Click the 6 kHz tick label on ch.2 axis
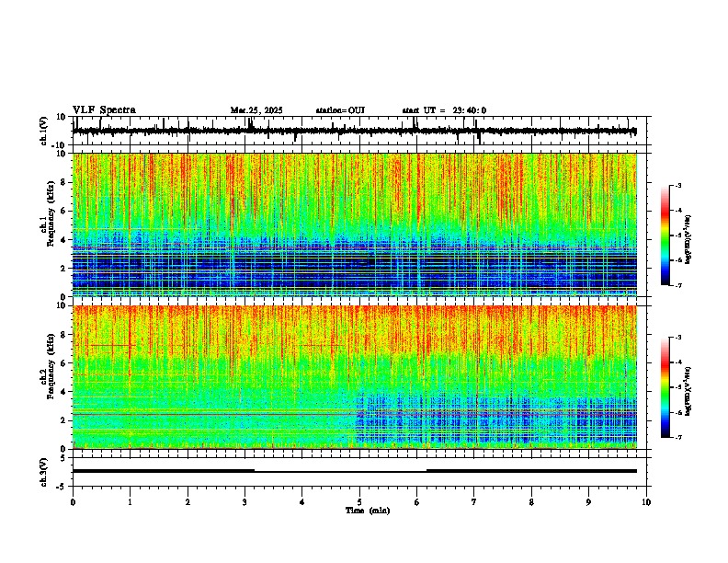728x563 pixels. point(65,363)
